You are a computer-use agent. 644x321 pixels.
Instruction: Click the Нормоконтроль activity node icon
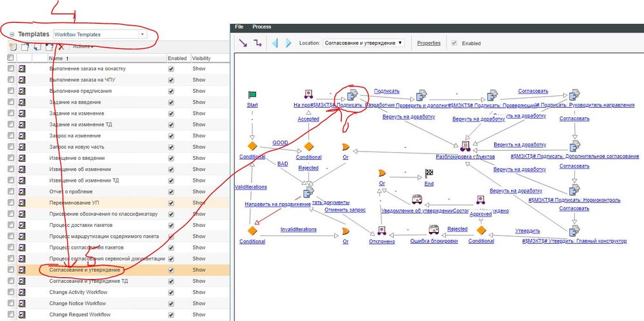pos(574,190)
